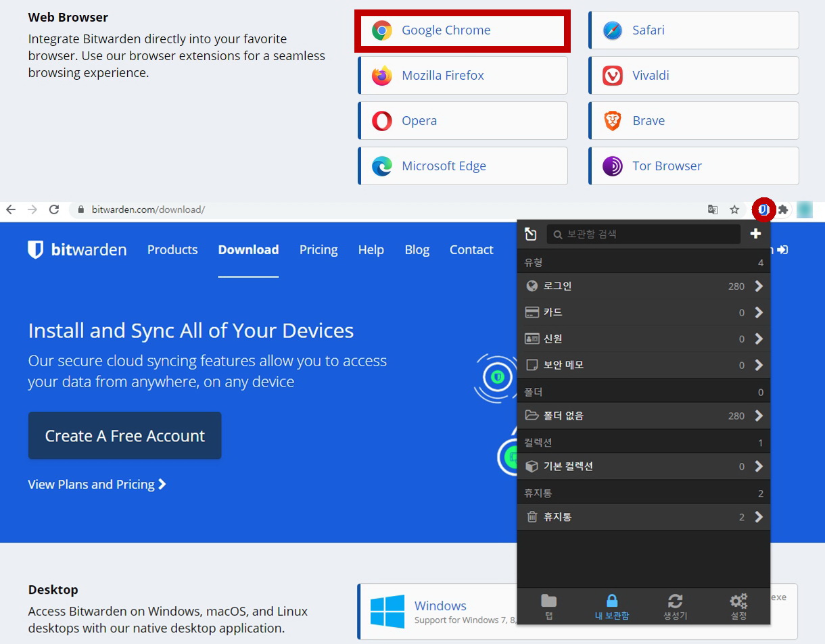Click the Tor Browser onion icon

[613, 166]
